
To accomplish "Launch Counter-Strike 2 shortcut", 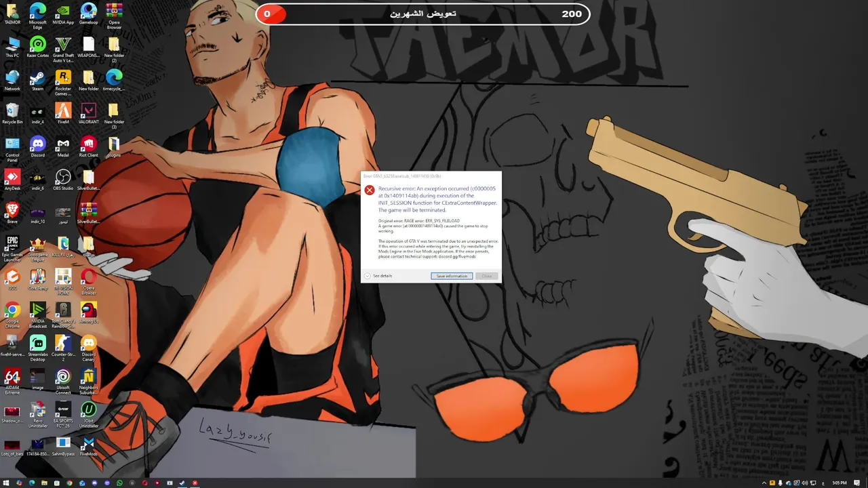I will point(63,348).
